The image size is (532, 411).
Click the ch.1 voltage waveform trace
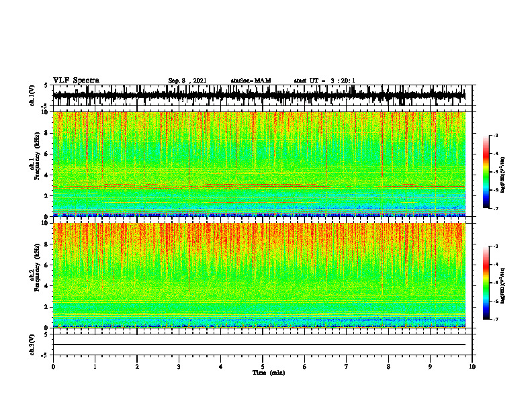click(259, 95)
